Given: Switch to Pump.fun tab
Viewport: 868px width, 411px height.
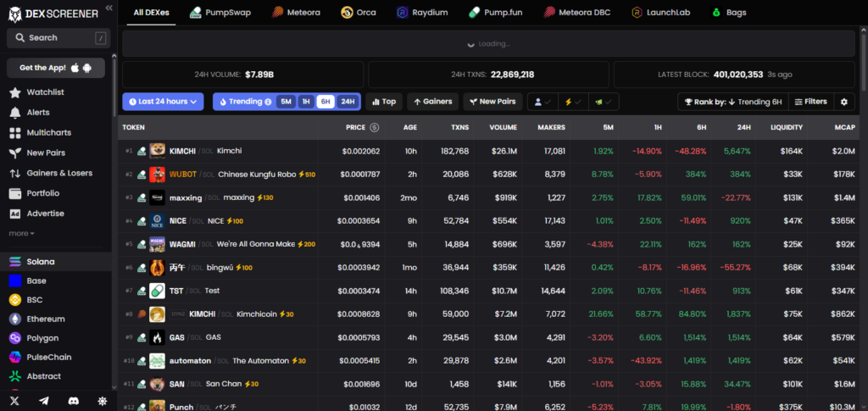Looking at the screenshot, I should [495, 12].
